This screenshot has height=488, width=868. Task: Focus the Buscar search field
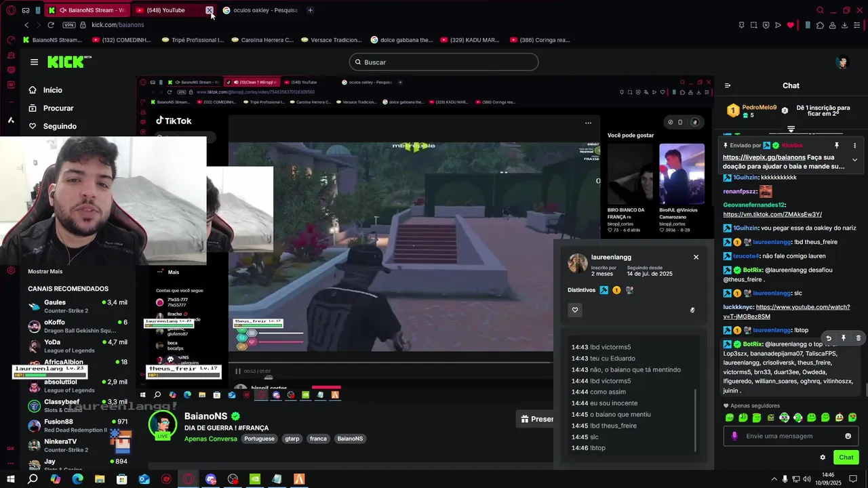pos(443,62)
